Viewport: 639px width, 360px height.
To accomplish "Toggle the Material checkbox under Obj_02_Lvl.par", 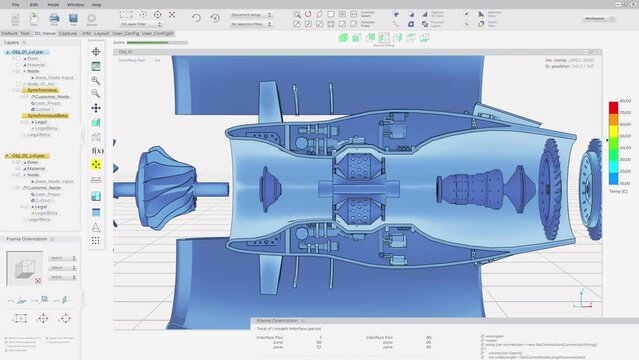I will [x=18, y=169].
